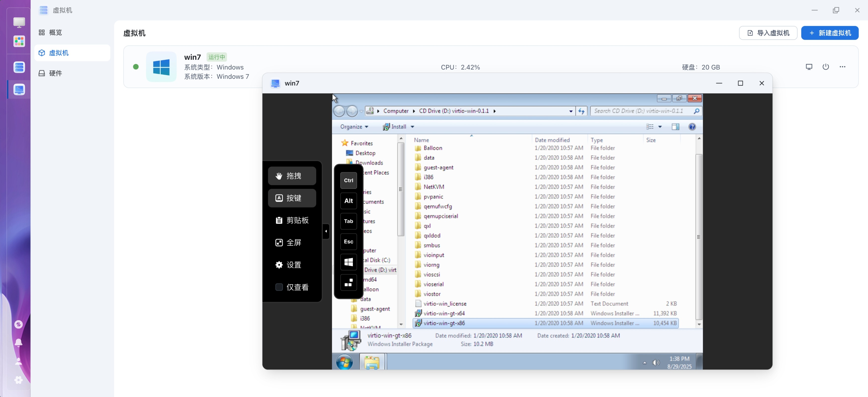Click navigation pane scrollbar thumb

tap(401, 189)
